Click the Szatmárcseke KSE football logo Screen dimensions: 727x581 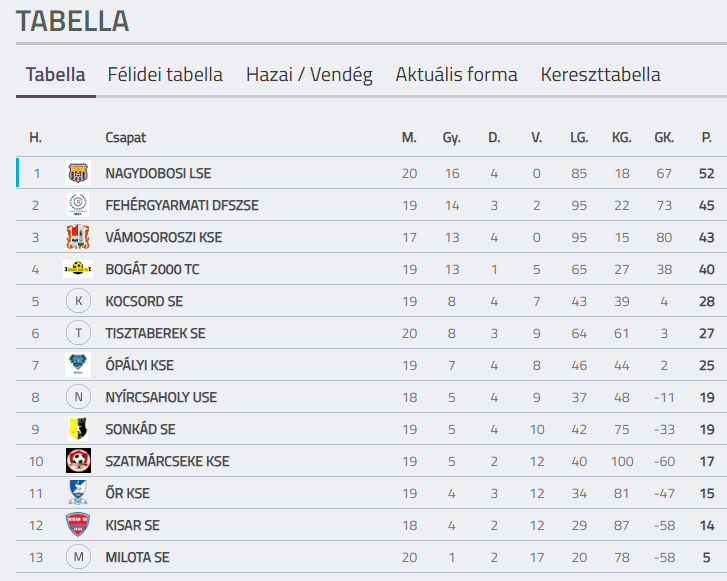(78, 461)
